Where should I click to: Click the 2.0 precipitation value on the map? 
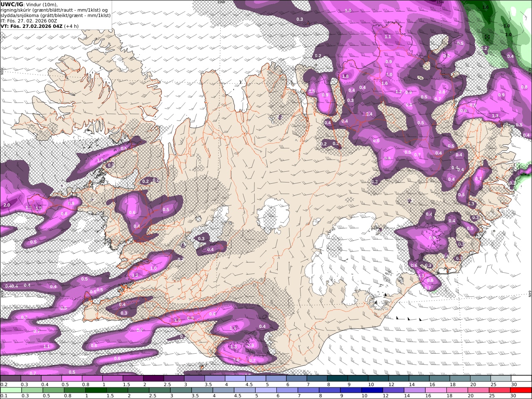(7, 205)
